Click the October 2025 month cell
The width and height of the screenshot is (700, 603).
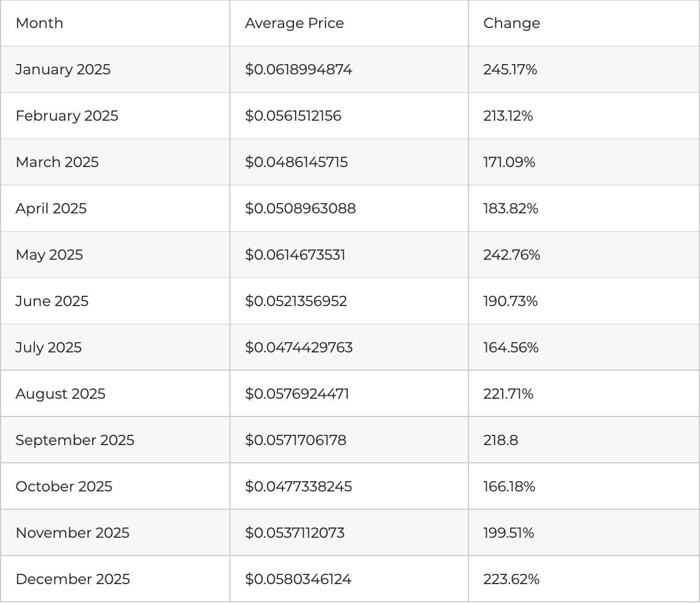(x=63, y=487)
